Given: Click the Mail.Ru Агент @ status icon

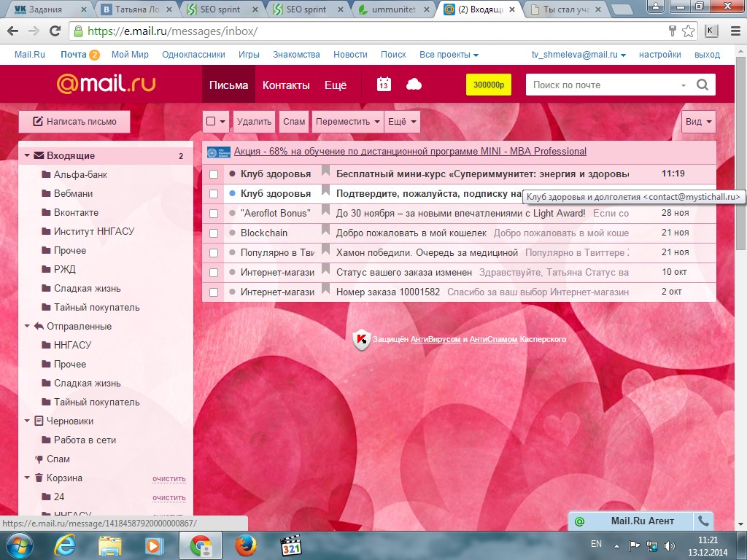Looking at the screenshot, I should coord(579,521).
